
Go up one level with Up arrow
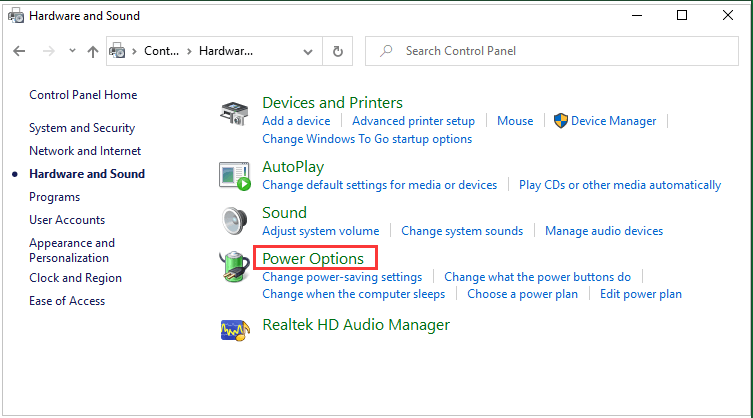point(93,51)
